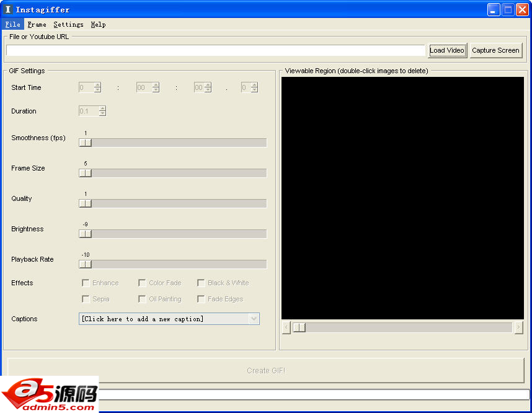The height and width of the screenshot is (413, 532).
Task: Click the Duration value field
Action: coord(89,111)
